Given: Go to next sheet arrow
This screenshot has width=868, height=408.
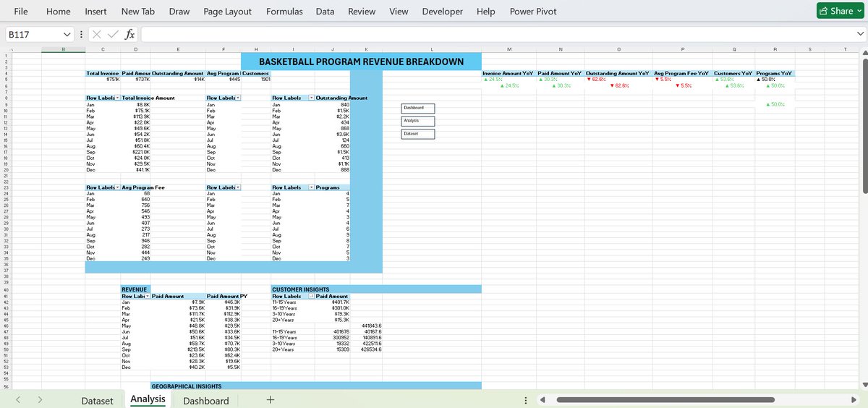Looking at the screenshot, I should pos(40,399).
